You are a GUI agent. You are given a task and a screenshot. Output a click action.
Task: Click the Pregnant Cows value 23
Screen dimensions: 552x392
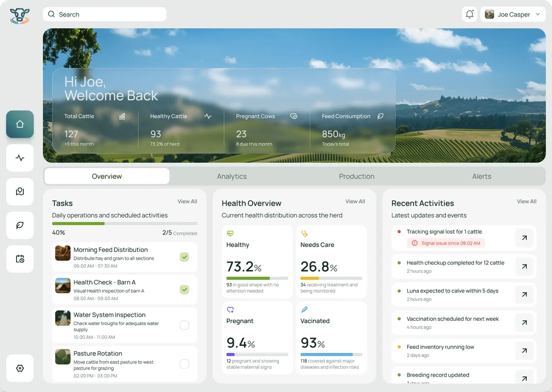[241, 134]
